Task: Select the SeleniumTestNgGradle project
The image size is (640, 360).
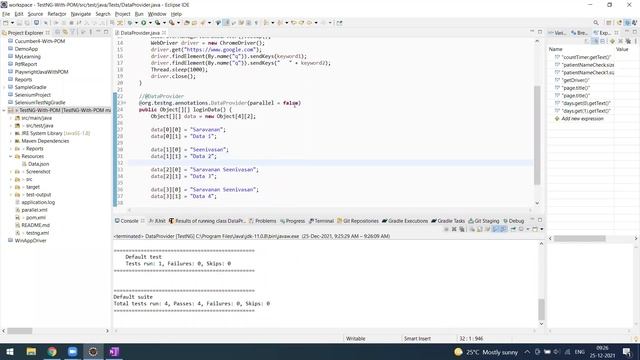Action: click(40, 102)
